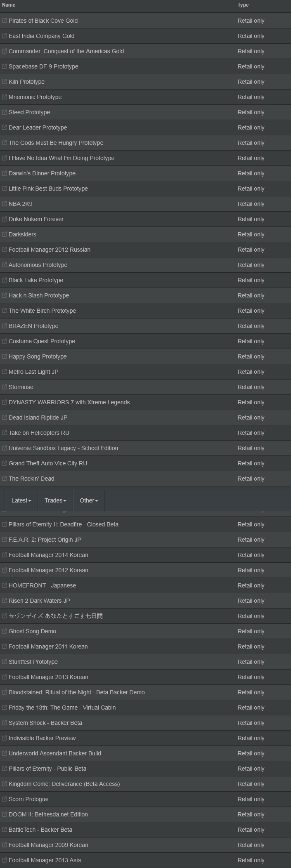The height and width of the screenshot is (868, 291).
Task: Expand the Other dropdown menu
Action: click(x=89, y=500)
